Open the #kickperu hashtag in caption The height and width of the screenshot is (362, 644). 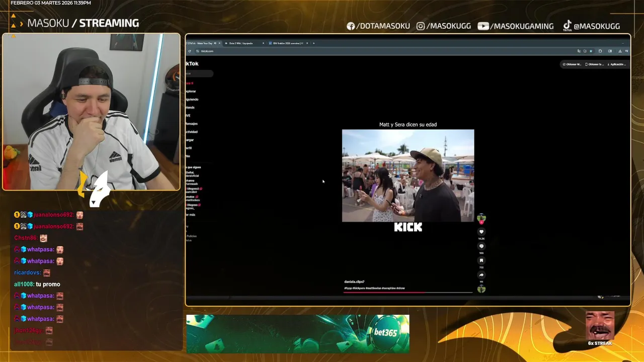coord(359,288)
